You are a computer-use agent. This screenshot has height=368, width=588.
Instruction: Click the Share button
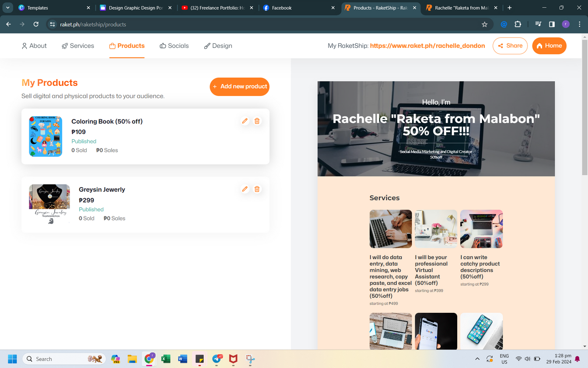[x=510, y=46]
